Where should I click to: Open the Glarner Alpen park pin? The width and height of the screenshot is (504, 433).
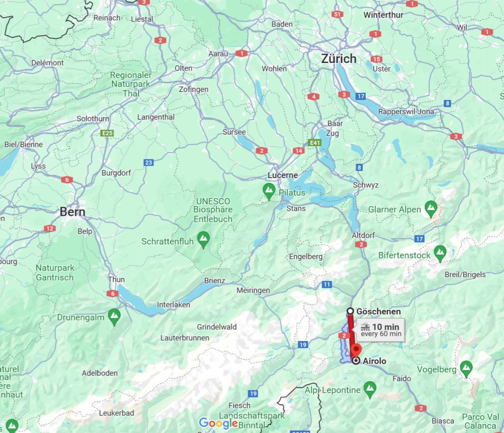coord(431,210)
